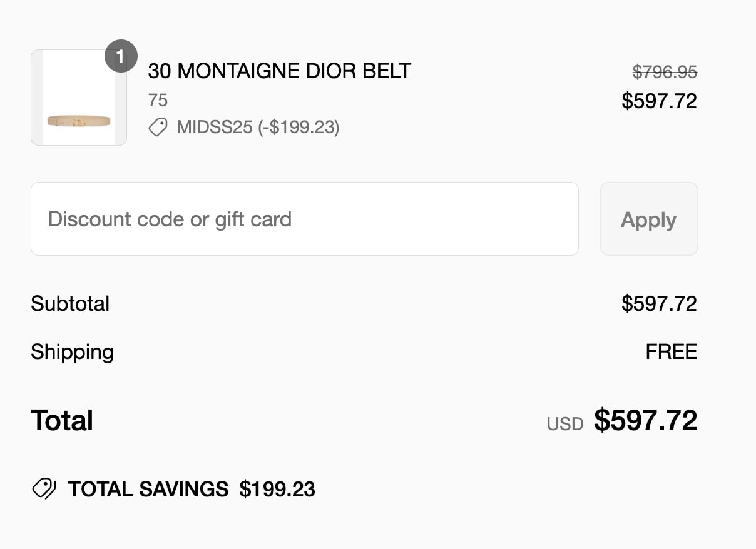The width and height of the screenshot is (756, 549).
Task: Focus the Discount code or gift card field
Action: tap(305, 219)
